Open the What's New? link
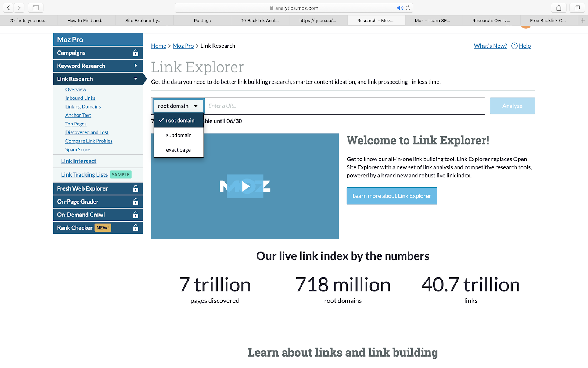This screenshot has height=368, width=588. click(x=491, y=46)
